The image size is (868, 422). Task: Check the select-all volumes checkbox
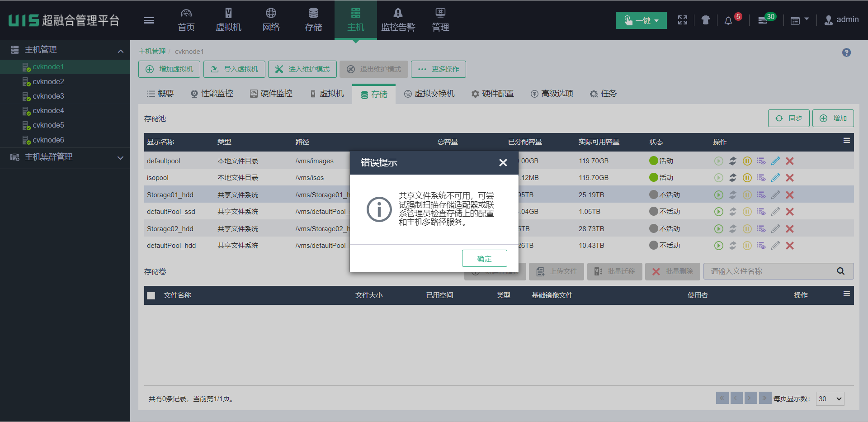pyautogui.click(x=151, y=295)
